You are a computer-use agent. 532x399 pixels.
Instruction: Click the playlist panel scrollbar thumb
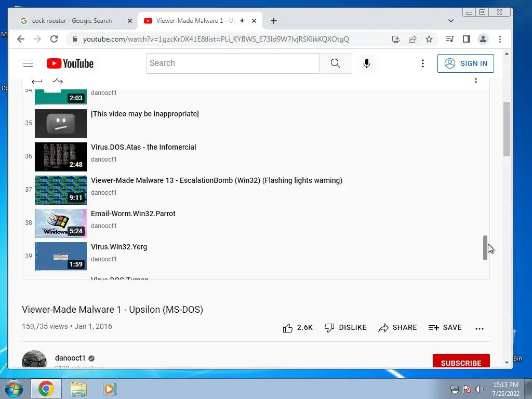(485, 248)
